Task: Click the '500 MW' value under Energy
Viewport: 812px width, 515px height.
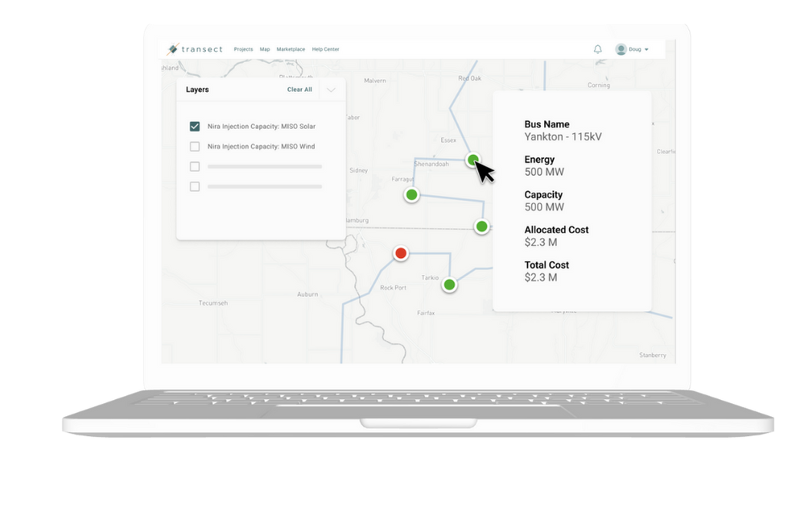Action: (544, 172)
